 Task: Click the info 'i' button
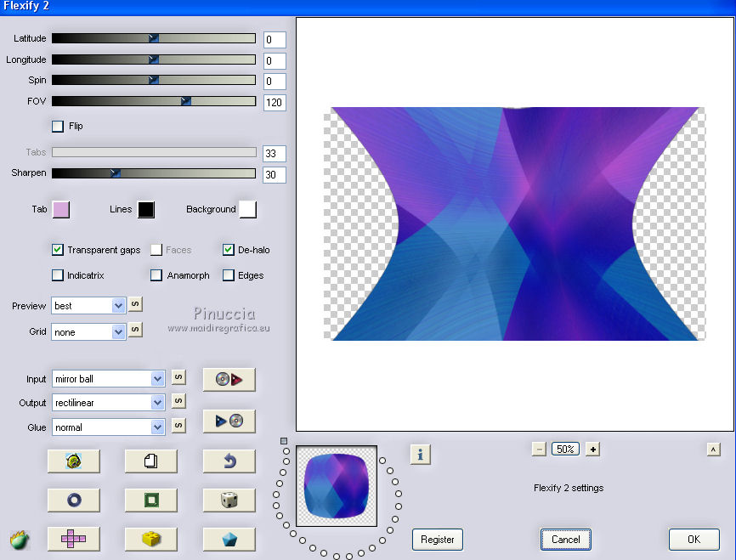[x=420, y=455]
